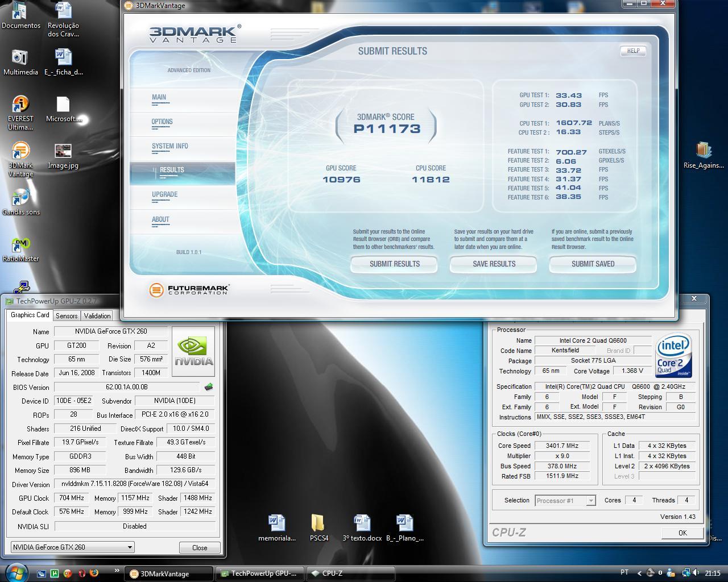The height and width of the screenshot is (582, 728).
Task: Click the SUBMIT RESULTS button
Action: pos(394,264)
